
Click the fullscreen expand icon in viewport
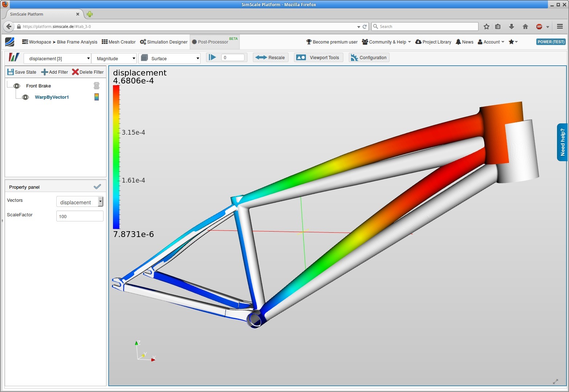coord(556,381)
